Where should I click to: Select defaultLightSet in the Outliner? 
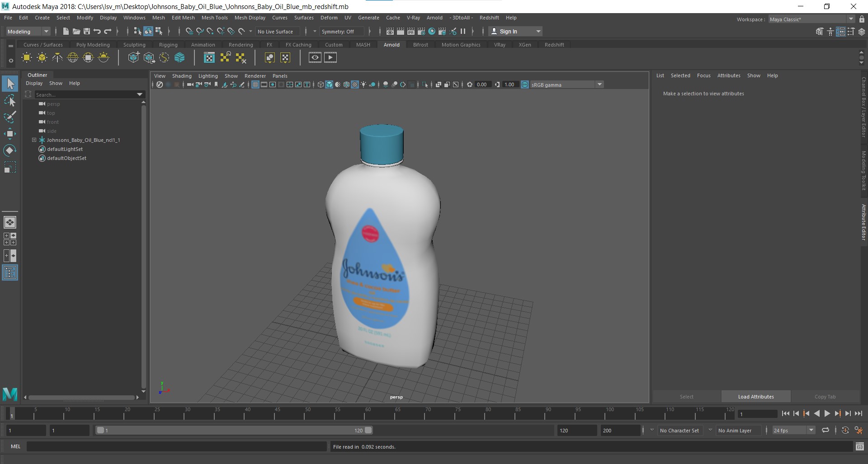tap(65, 149)
